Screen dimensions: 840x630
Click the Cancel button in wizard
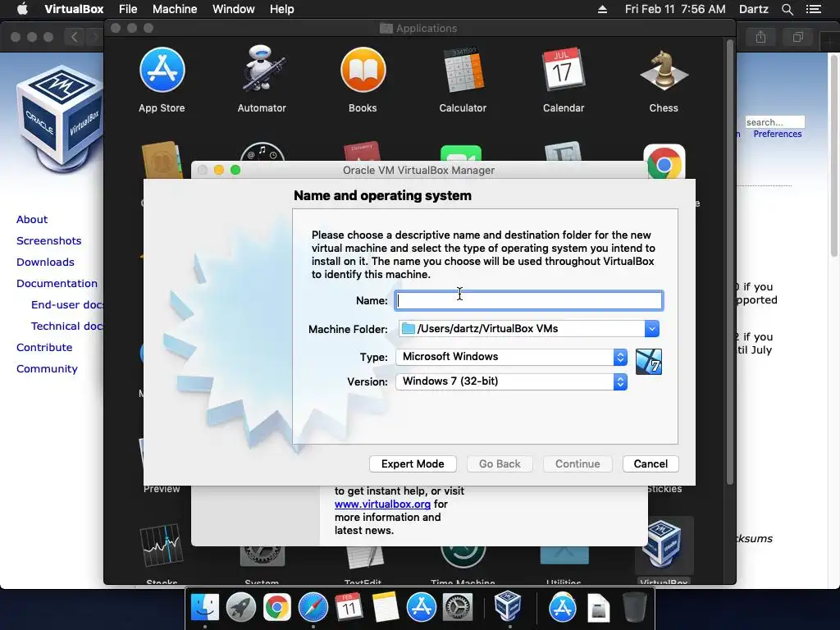pyautogui.click(x=651, y=464)
